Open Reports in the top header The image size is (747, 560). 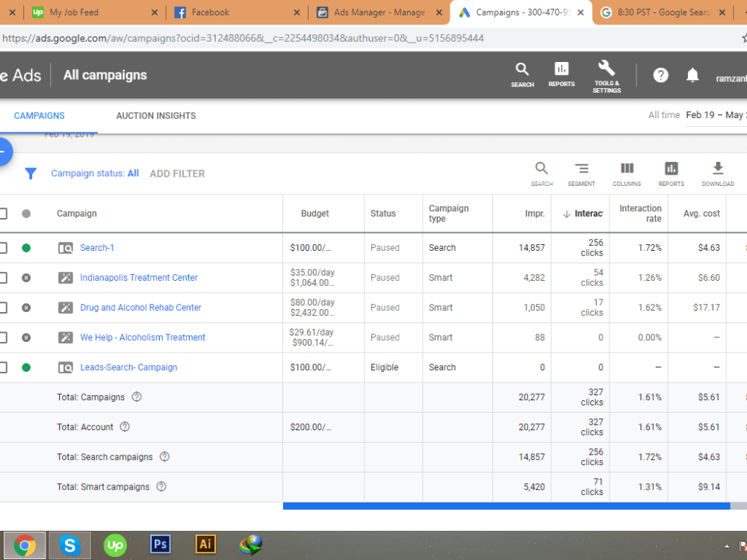[x=561, y=75]
